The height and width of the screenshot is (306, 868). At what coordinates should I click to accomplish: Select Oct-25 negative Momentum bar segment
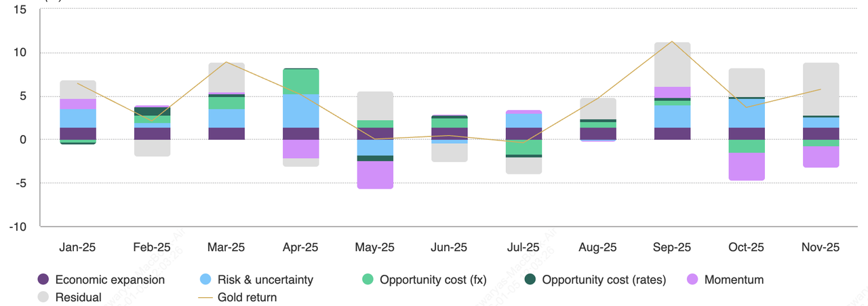coord(746,166)
